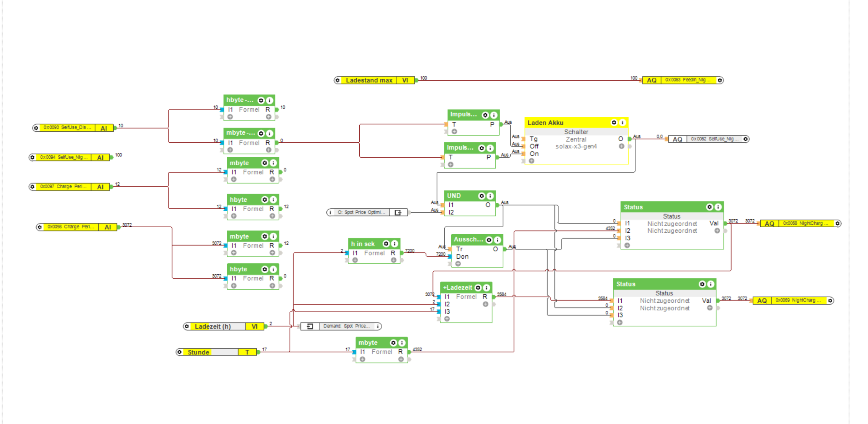The image size is (868, 424).
Task: Expand more inputs on +Ladezeit block
Action: coord(447,319)
